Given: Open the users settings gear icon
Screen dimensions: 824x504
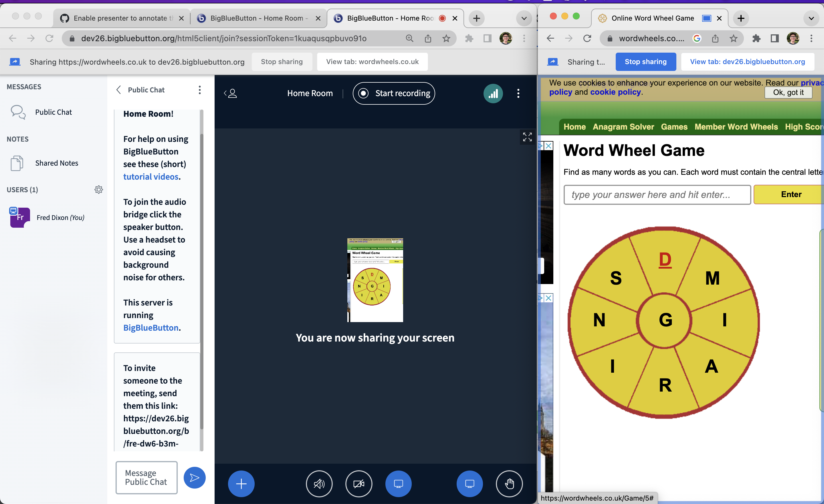Looking at the screenshot, I should [x=99, y=190].
